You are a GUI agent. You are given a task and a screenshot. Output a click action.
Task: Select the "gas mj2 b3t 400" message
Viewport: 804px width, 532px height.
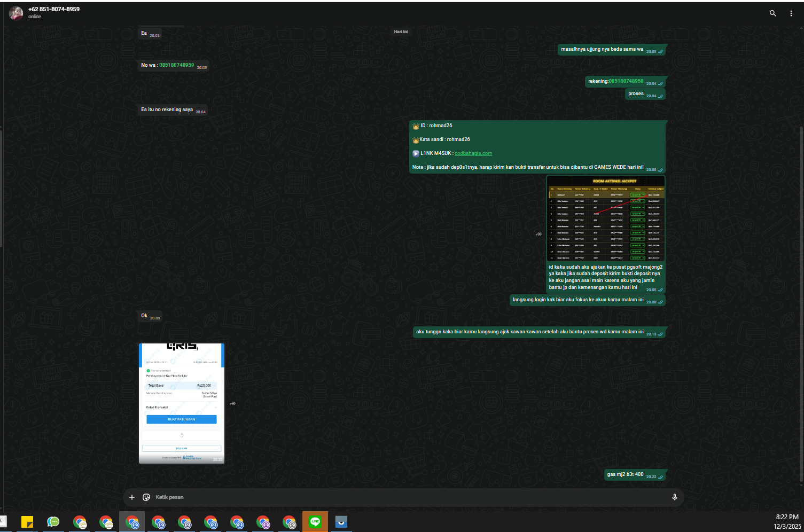click(635, 474)
